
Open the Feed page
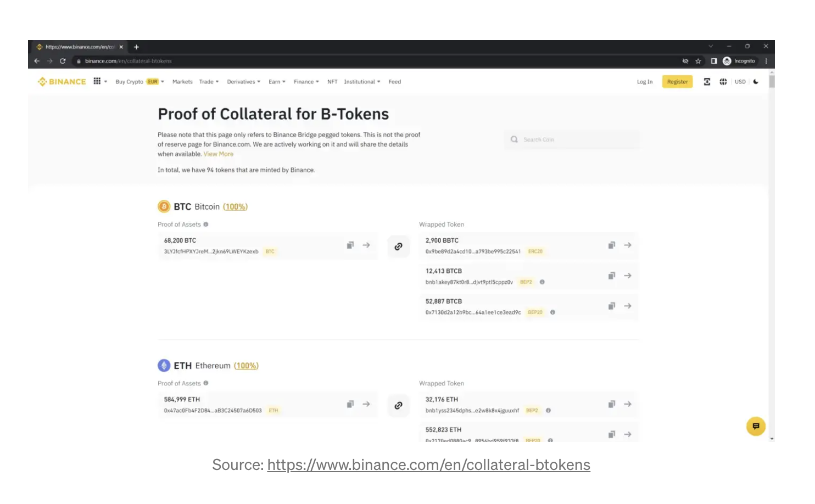395,82
